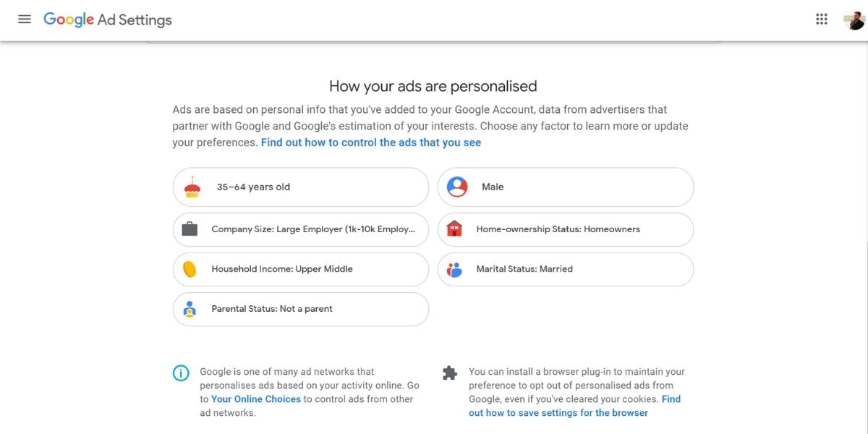Click the puzzle piece browser plug-in icon
Viewport: 868px width, 434px height.
[x=449, y=373]
